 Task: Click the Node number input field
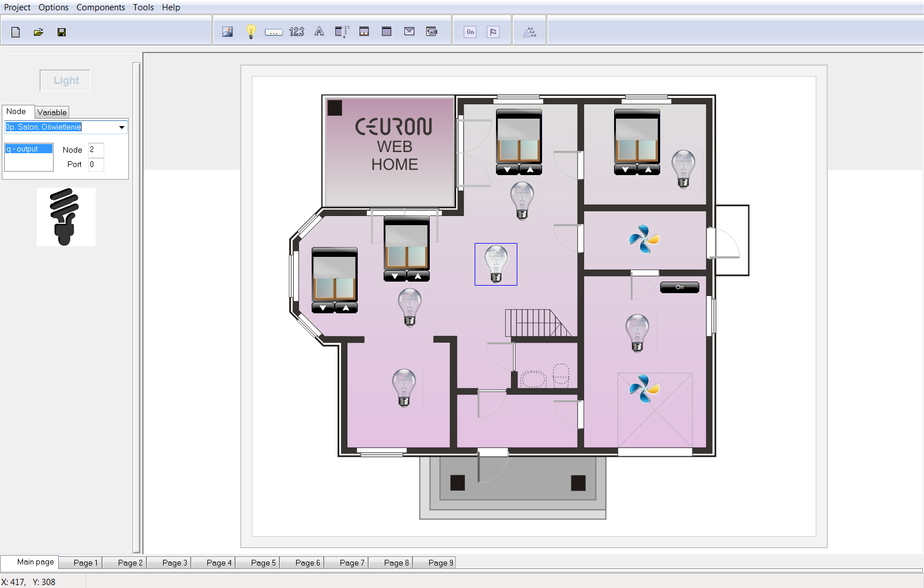click(96, 150)
